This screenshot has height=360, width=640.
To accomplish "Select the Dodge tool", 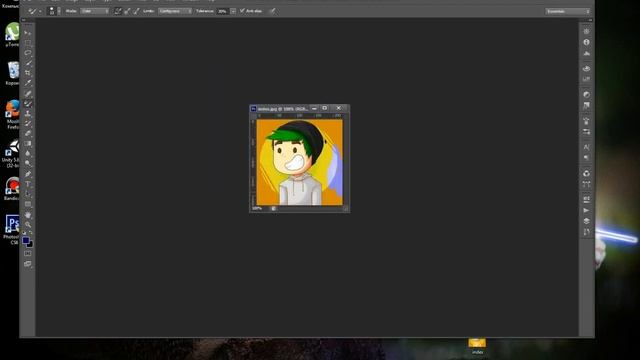I will [x=28, y=163].
